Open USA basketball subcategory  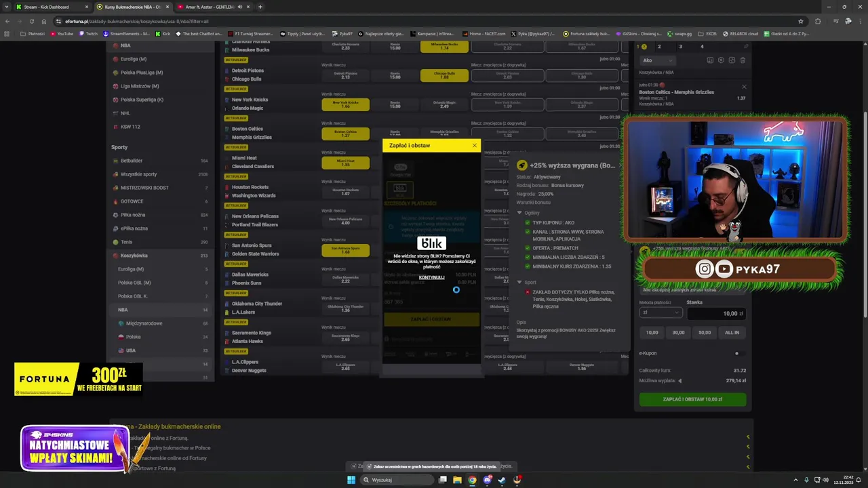coord(160,350)
